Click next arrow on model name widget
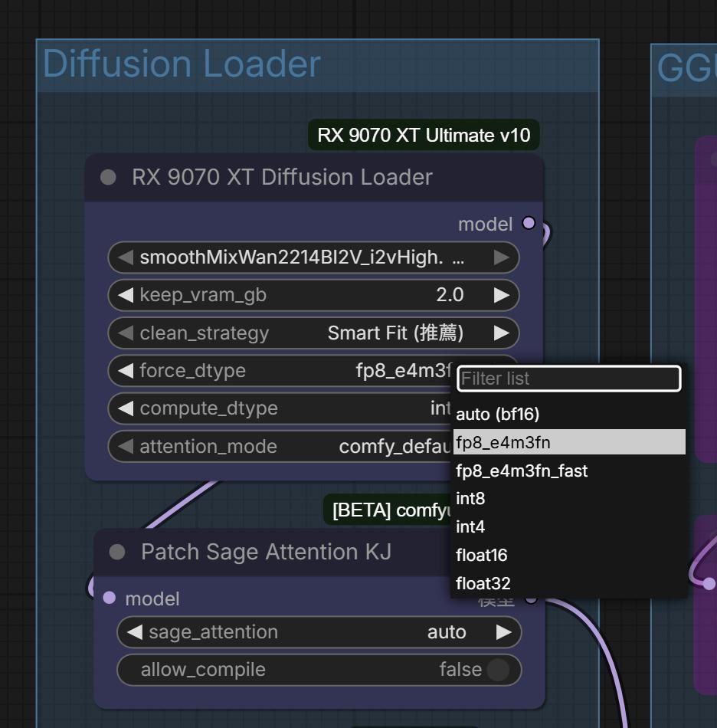The image size is (717, 728). (501, 257)
